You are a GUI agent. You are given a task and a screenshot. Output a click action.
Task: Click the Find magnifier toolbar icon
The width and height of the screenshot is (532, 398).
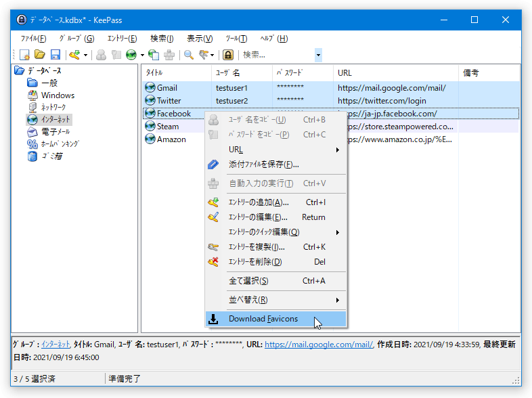pos(189,55)
